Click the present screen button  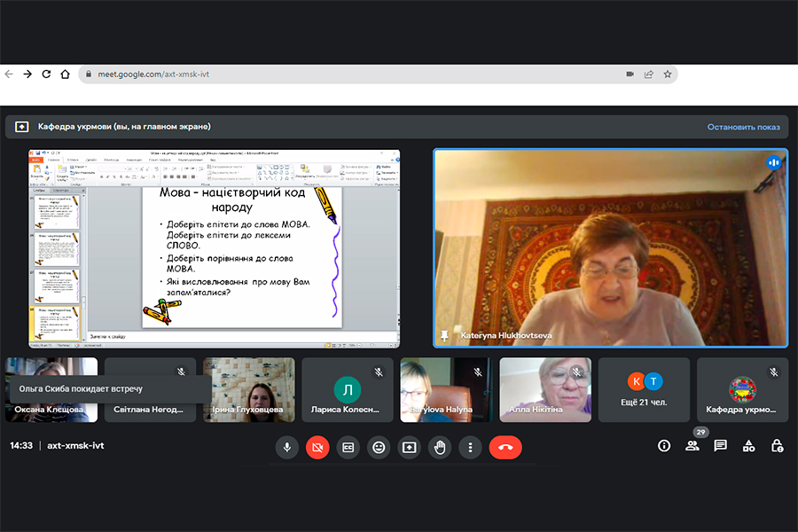point(409,448)
